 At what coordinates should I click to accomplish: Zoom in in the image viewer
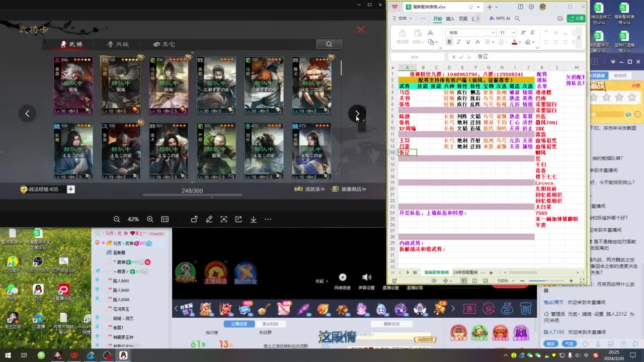click(x=150, y=219)
